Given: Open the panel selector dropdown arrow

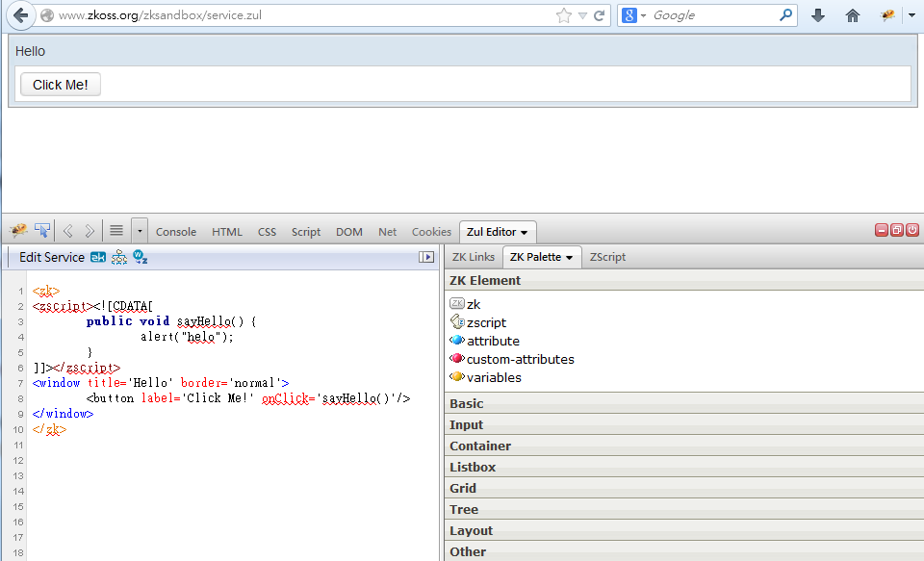Looking at the screenshot, I should point(140,231).
